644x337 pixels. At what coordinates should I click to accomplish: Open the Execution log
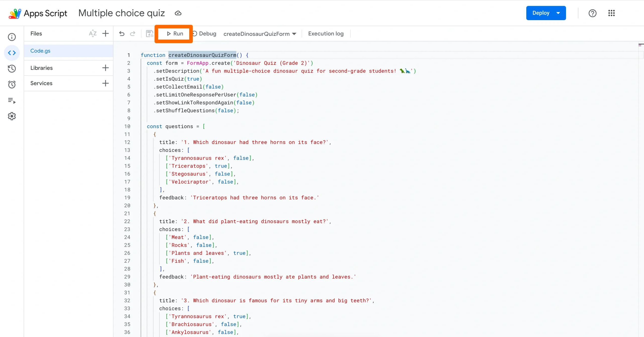pos(326,33)
